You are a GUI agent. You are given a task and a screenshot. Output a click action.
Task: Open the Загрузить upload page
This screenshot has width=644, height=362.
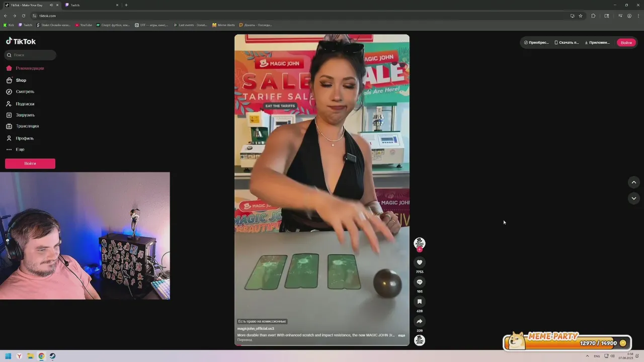coord(20,115)
